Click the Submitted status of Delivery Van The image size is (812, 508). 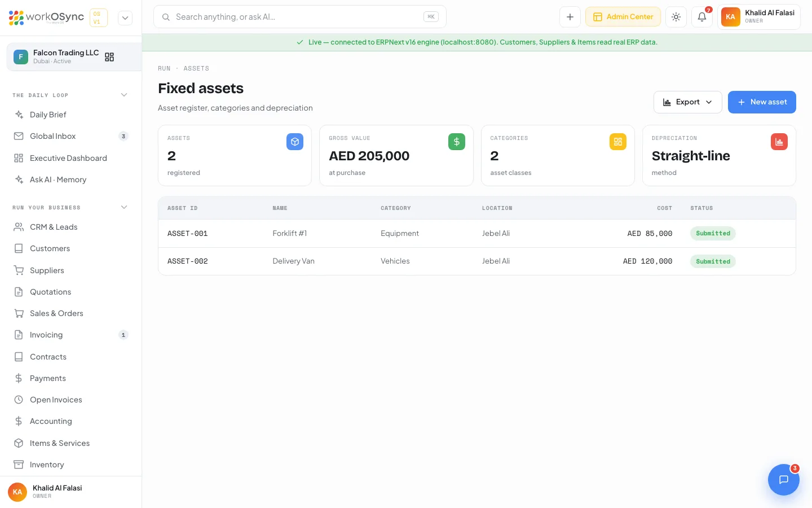[713, 261]
